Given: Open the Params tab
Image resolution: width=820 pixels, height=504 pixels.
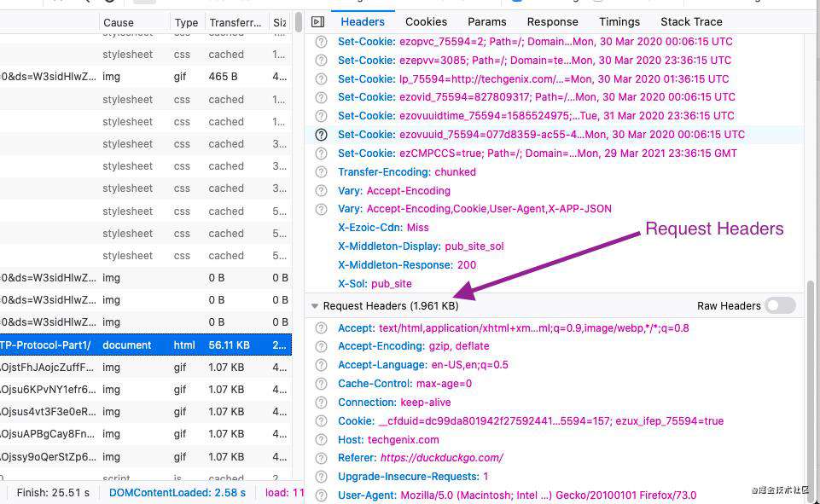Looking at the screenshot, I should click(x=487, y=22).
